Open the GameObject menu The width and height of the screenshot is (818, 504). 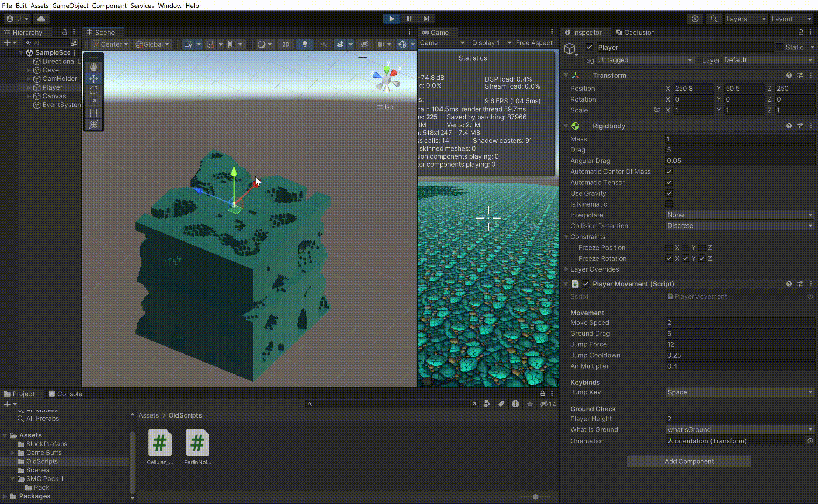click(70, 6)
